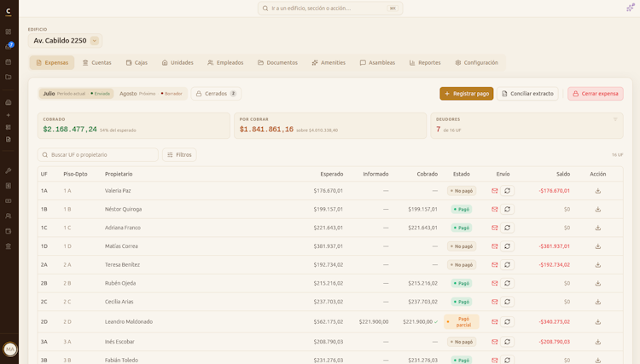
Task: Open the calendar icon in the sidebar
Action: [9, 62]
